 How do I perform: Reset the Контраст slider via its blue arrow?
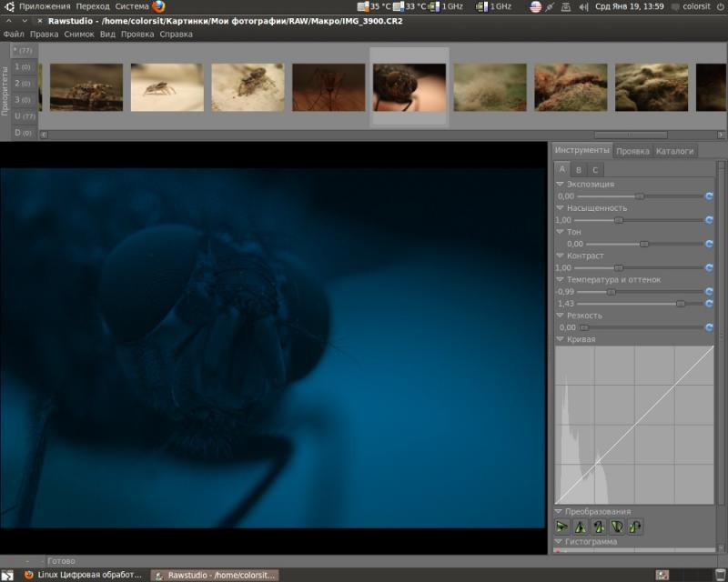pos(709,267)
